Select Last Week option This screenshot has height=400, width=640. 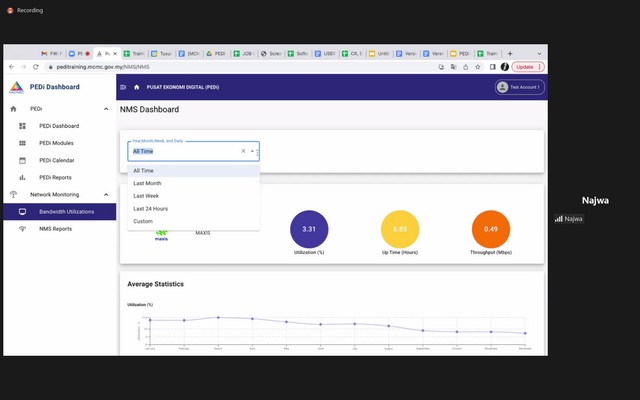coord(146,196)
